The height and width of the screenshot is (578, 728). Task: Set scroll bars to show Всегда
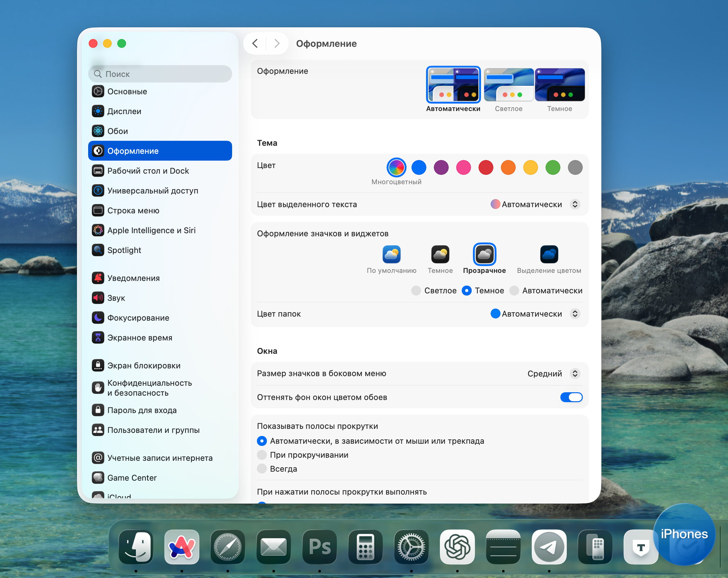pos(262,469)
